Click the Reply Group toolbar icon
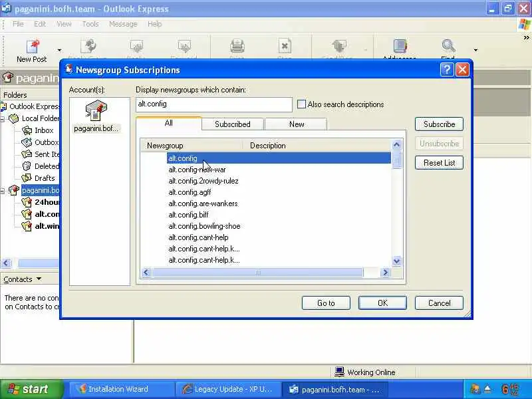The height and width of the screenshot is (399, 532). click(x=89, y=46)
